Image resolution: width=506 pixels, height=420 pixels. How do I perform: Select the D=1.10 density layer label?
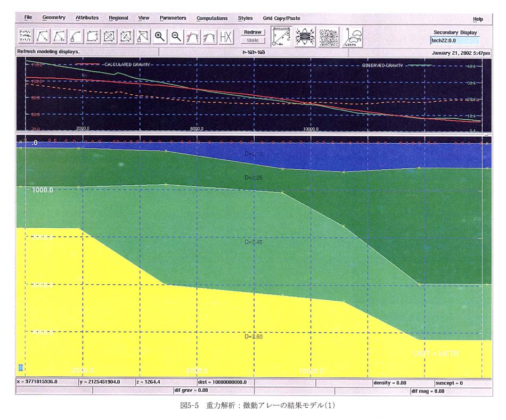[x=254, y=154]
